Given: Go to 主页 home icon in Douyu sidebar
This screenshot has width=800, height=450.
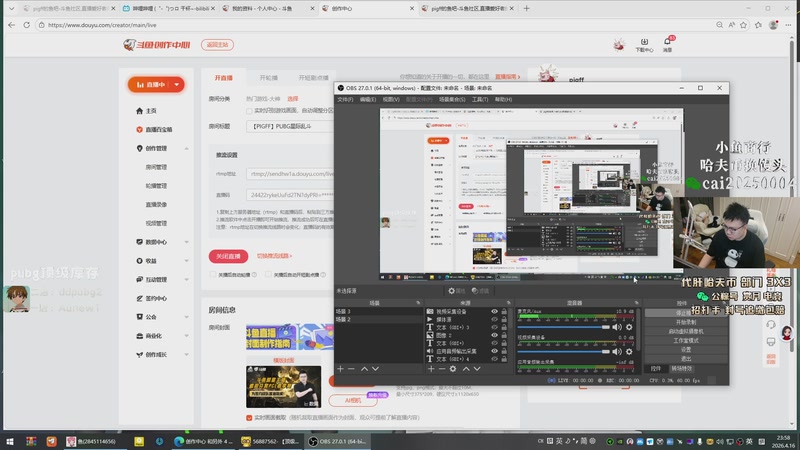Looking at the screenshot, I should [139, 111].
